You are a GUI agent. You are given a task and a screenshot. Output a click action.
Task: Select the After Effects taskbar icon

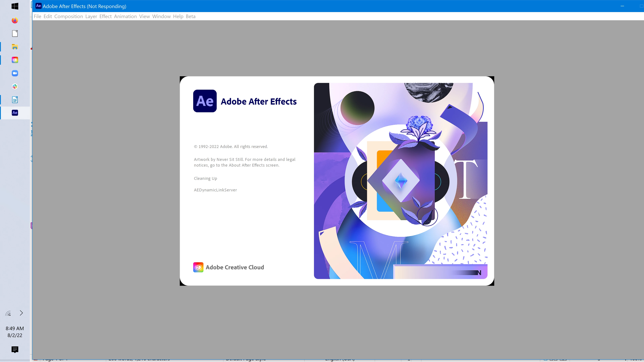pyautogui.click(x=15, y=113)
